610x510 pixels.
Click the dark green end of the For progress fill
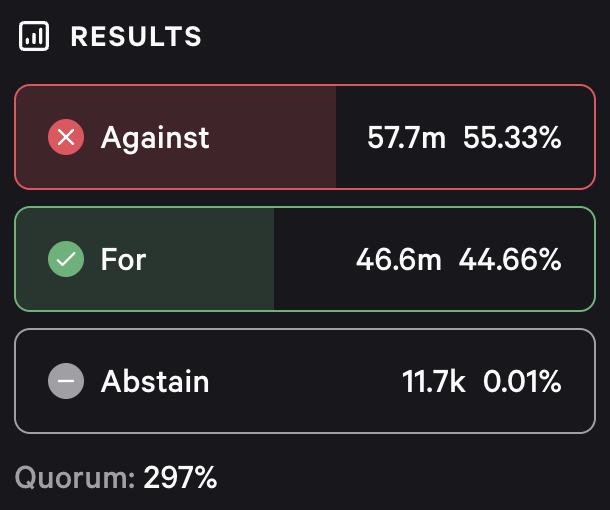(262, 260)
